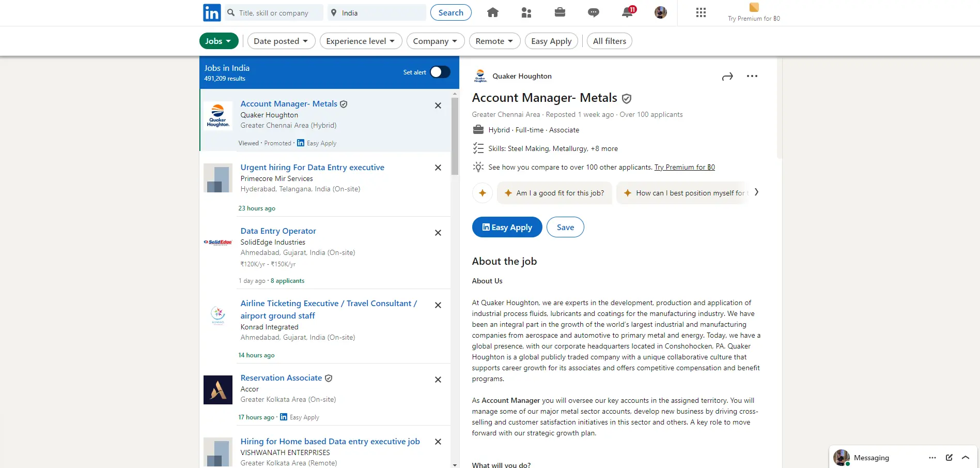Open the Jobs briefcase icon in navbar

click(560, 12)
